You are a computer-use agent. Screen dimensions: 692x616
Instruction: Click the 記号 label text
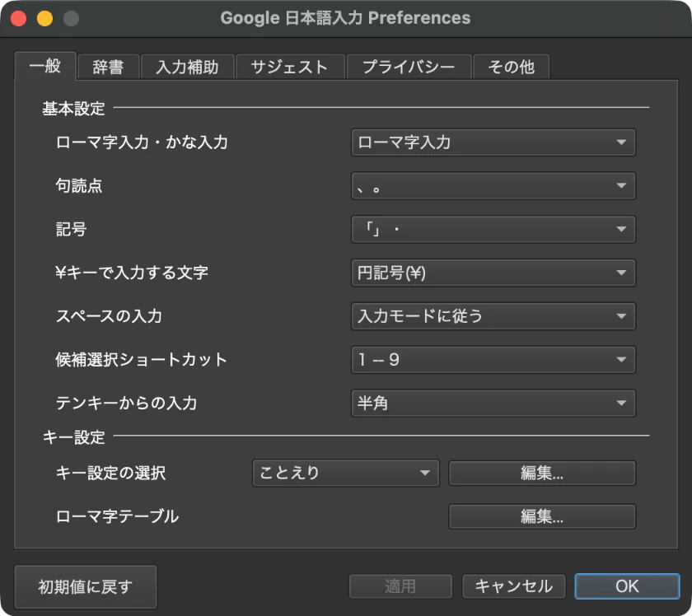(71, 229)
